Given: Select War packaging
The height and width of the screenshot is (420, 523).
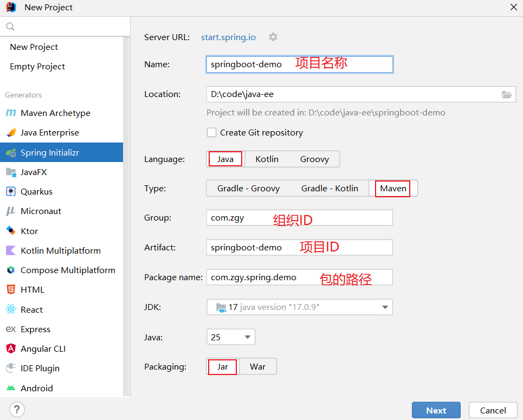Looking at the screenshot, I should 257,367.
